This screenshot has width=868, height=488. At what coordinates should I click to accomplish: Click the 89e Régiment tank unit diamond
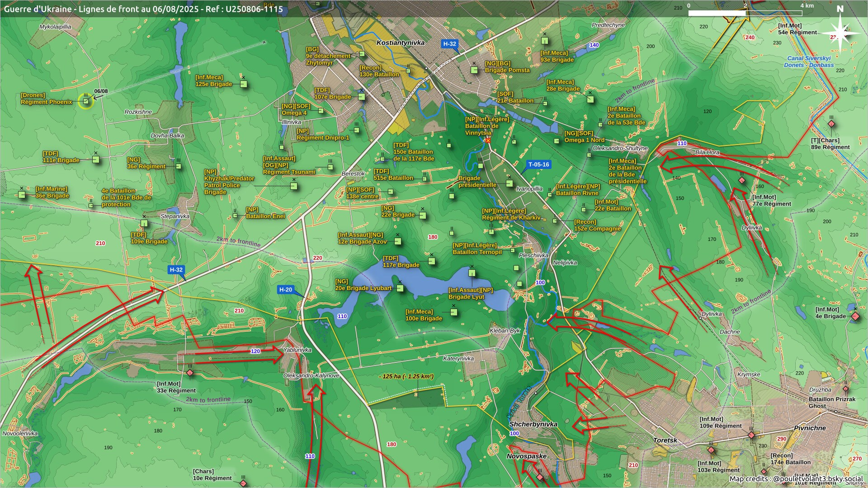coord(831,124)
